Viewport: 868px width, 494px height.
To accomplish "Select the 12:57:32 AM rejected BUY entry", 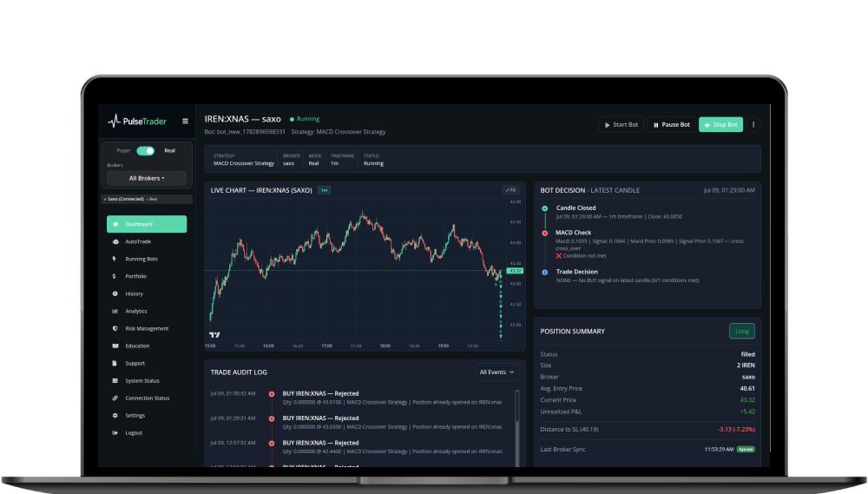I will pyautogui.click(x=357, y=447).
